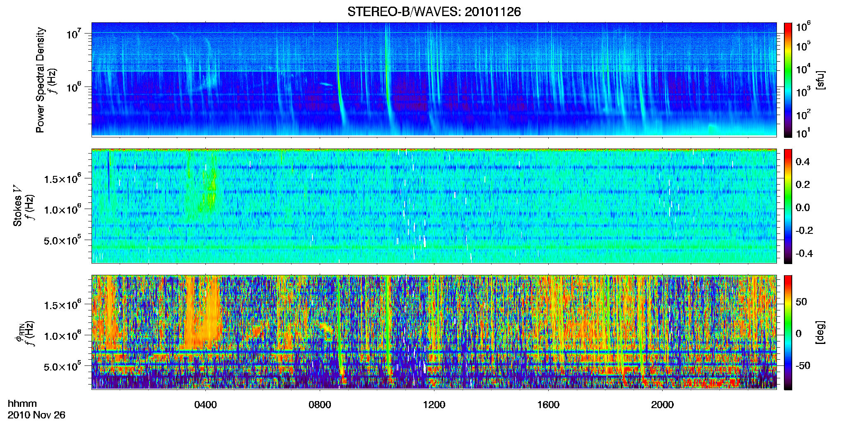This screenshot has width=868, height=447.
Task: Click the 0.2 color bar value
Action: (x=803, y=185)
